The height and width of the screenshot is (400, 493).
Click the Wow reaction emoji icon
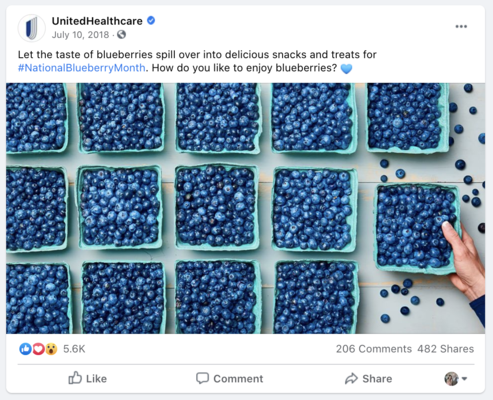pyautogui.click(x=51, y=349)
